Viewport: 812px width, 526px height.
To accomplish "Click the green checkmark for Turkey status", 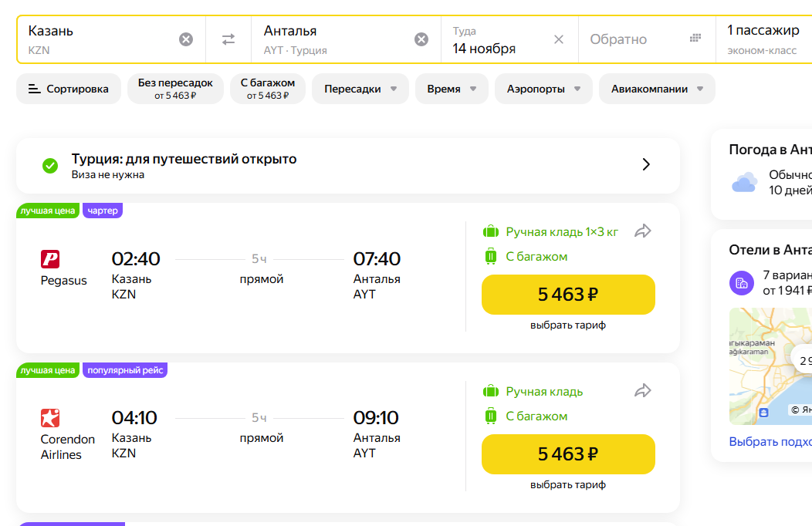I will [x=50, y=166].
